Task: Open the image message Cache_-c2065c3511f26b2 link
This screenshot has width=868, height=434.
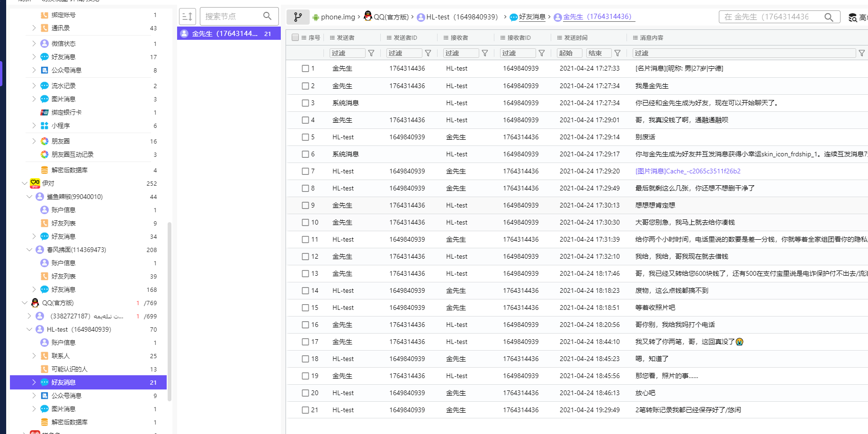Action: click(688, 171)
